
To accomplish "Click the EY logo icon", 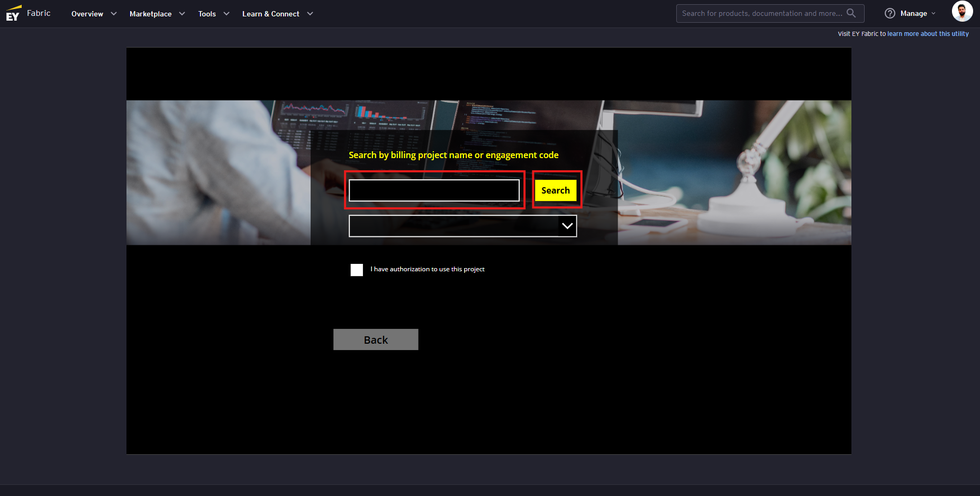I will [x=13, y=13].
